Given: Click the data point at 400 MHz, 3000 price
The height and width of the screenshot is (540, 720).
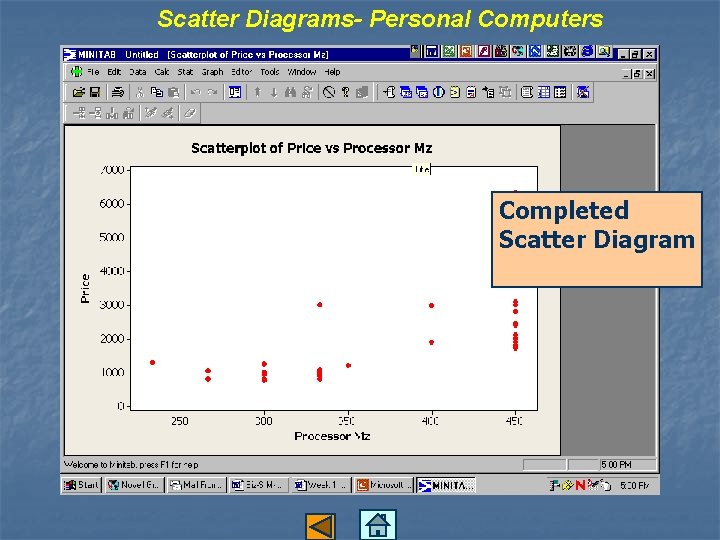Looking at the screenshot, I should (x=431, y=305).
